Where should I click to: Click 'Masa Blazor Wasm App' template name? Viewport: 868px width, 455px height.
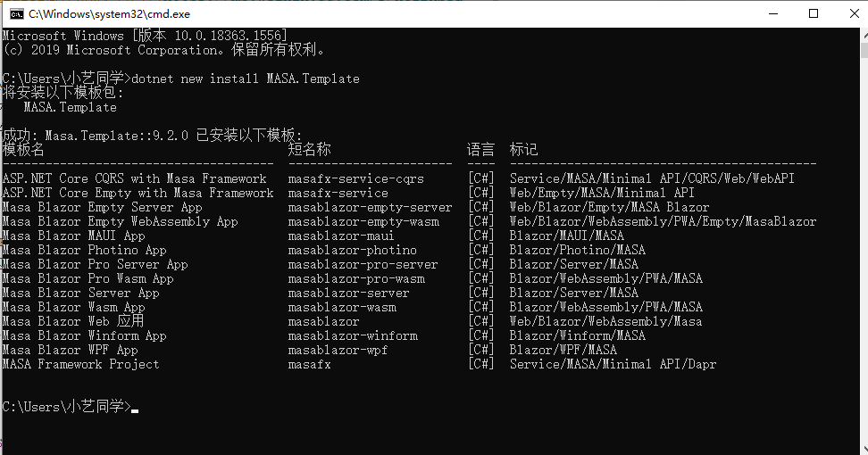(x=73, y=308)
